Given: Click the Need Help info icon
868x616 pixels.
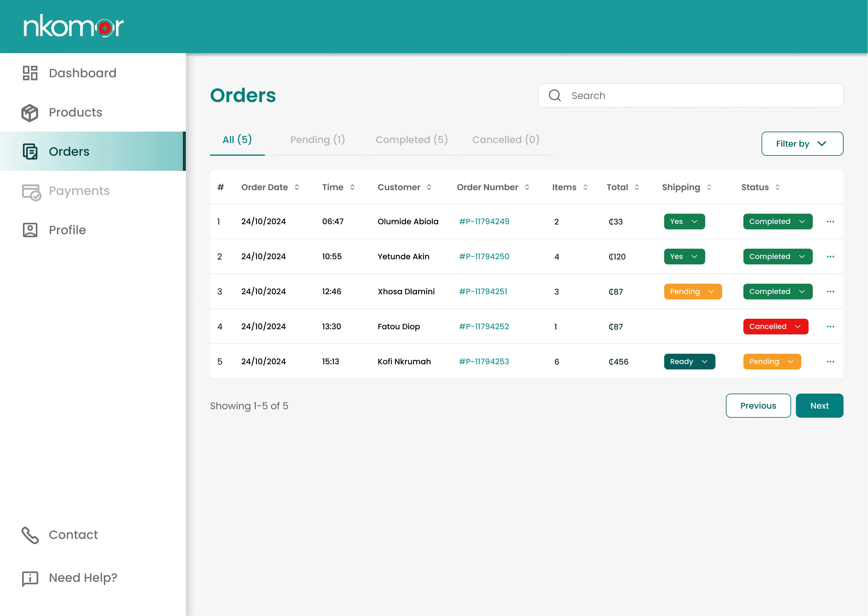Looking at the screenshot, I should click(30, 579).
